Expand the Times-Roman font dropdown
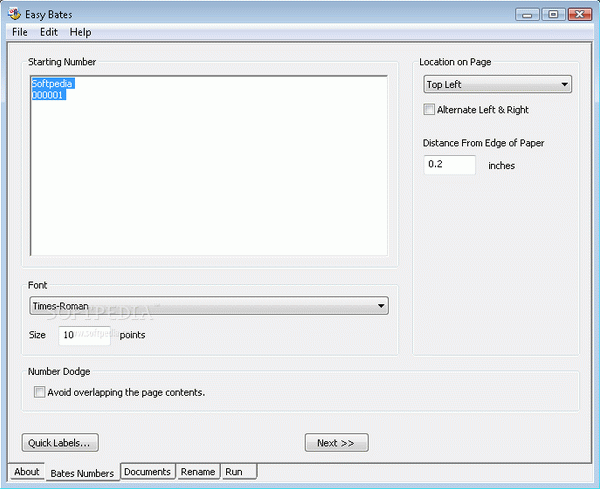The image size is (600, 489). click(208, 306)
